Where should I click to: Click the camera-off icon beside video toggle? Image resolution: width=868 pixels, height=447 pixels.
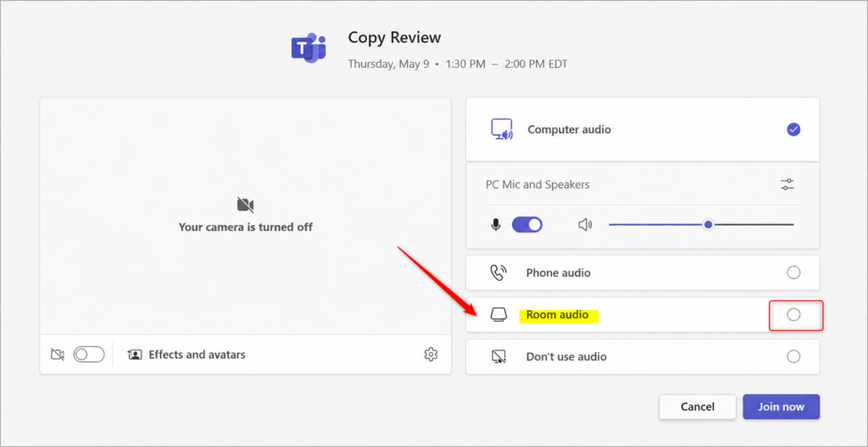tap(58, 355)
